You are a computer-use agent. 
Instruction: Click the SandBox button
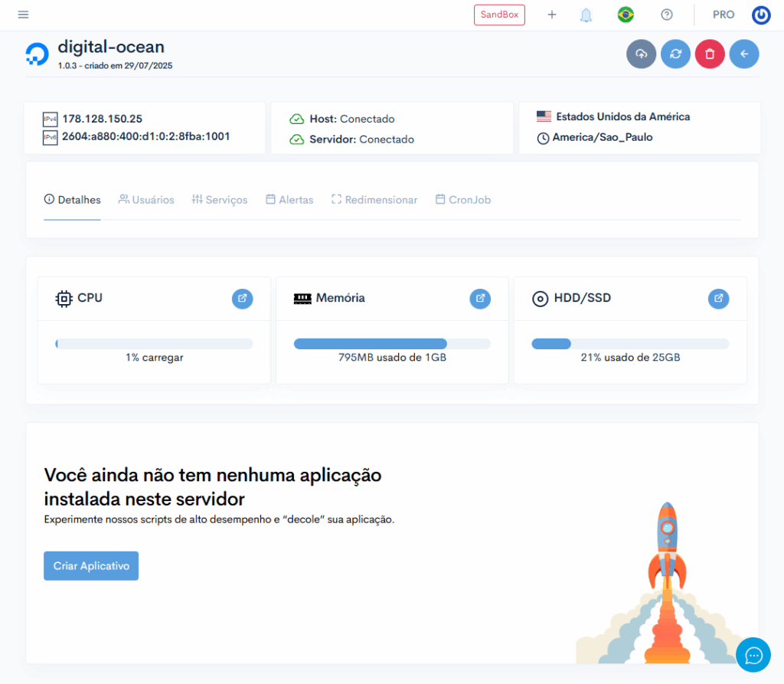[499, 15]
